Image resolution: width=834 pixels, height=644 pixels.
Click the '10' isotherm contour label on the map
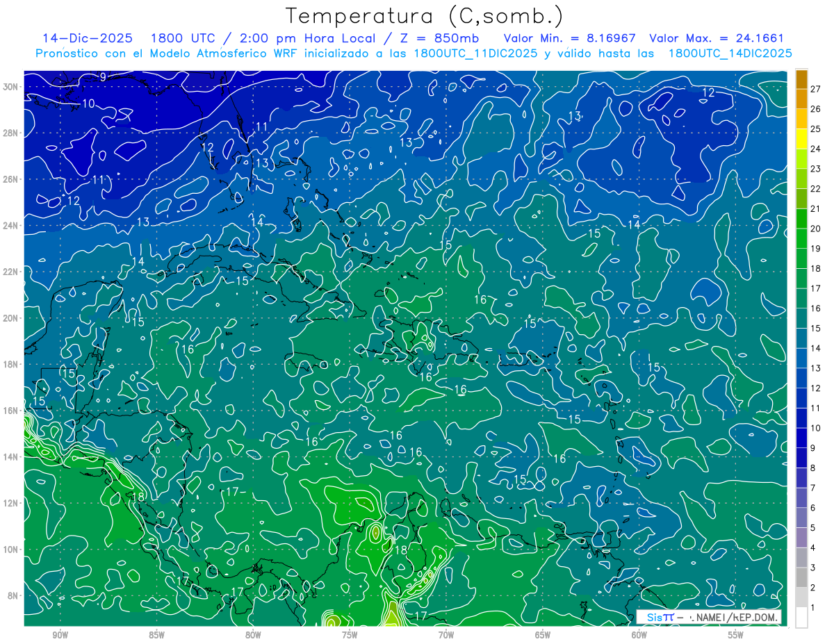click(x=88, y=104)
